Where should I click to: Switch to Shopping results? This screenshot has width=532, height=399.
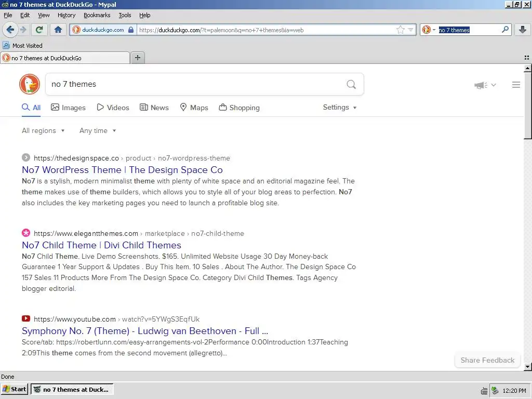[x=239, y=108]
